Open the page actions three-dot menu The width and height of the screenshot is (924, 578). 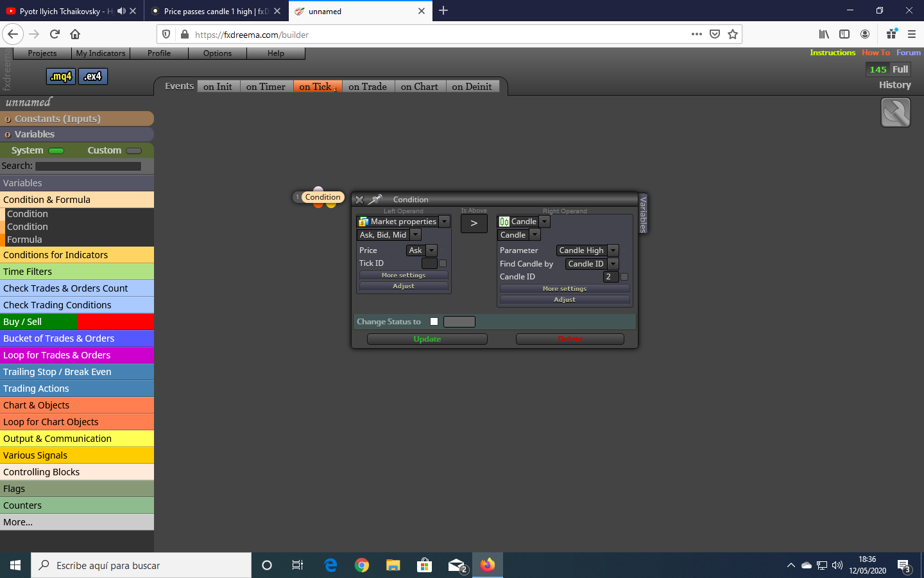click(697, 35)
